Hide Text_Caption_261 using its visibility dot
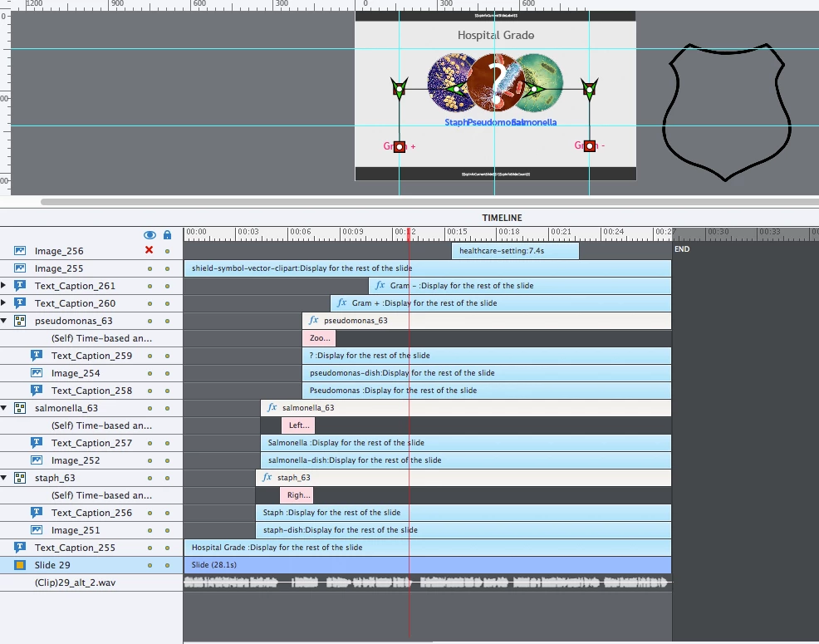The width and height of the screenshot is (819, 644). click(x=150, y=286)
